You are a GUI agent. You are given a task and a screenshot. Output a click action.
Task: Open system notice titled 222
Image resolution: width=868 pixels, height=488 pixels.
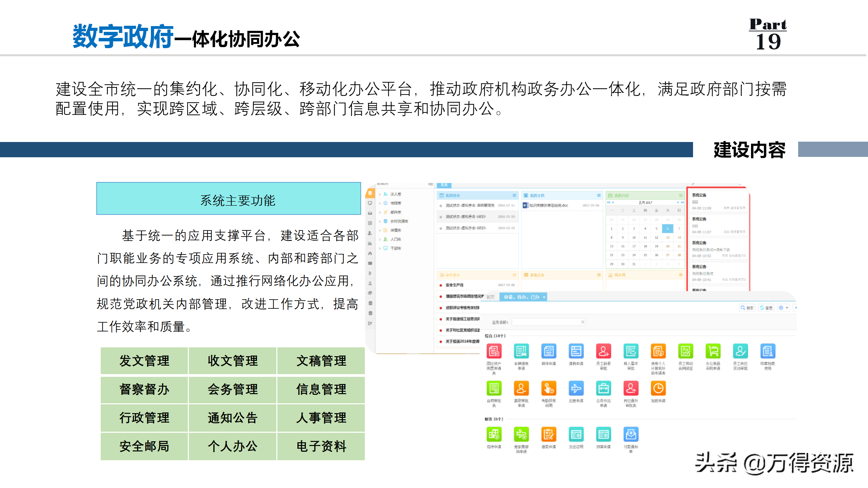point(718,202)
